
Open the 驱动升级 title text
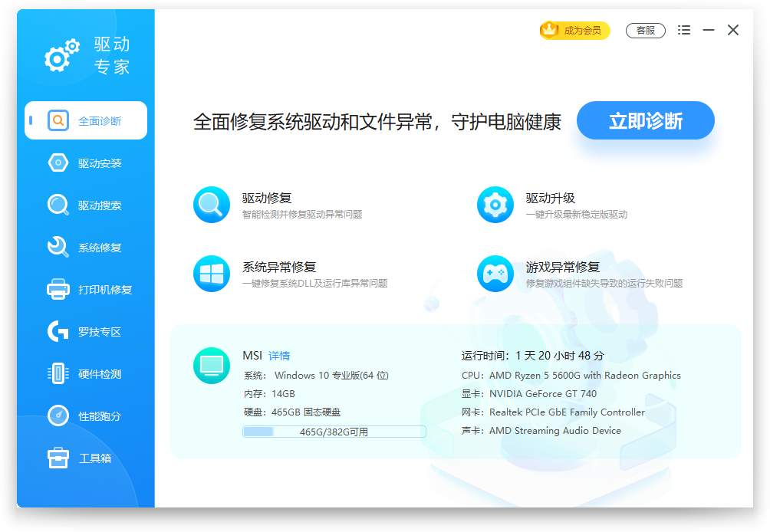coord(550,198)
